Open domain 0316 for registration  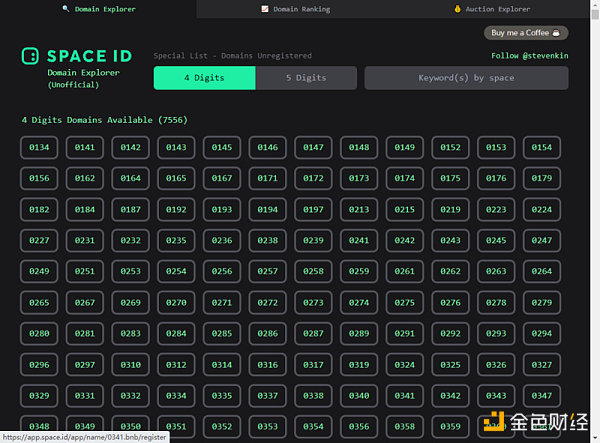click(268, 365)
